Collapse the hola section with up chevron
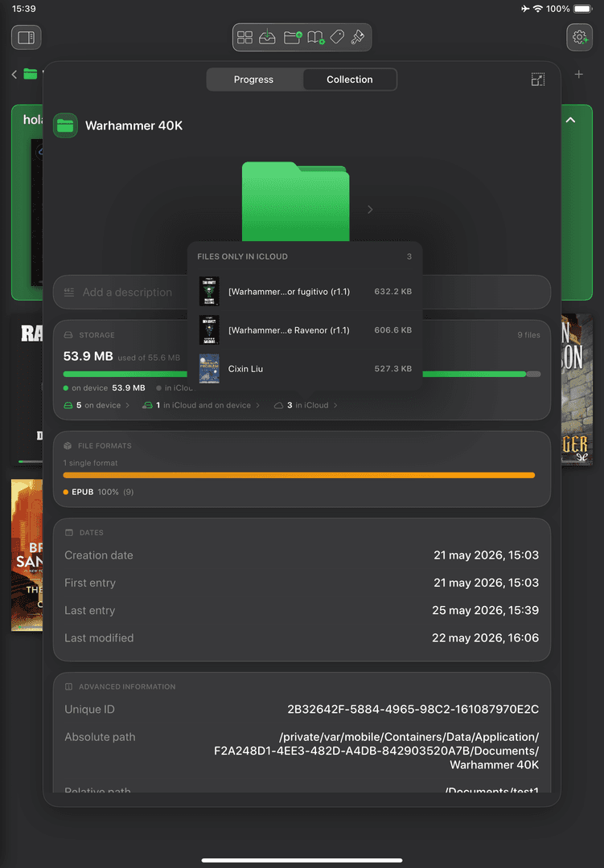The width and height of the screenshot is (604, 868). tap(570, 120)
